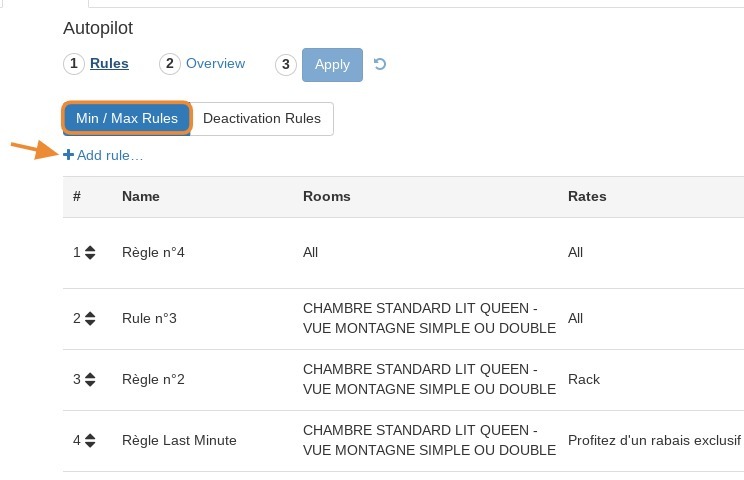
Task: Click the Rooms column header
Action: click(x=326, y=196)
